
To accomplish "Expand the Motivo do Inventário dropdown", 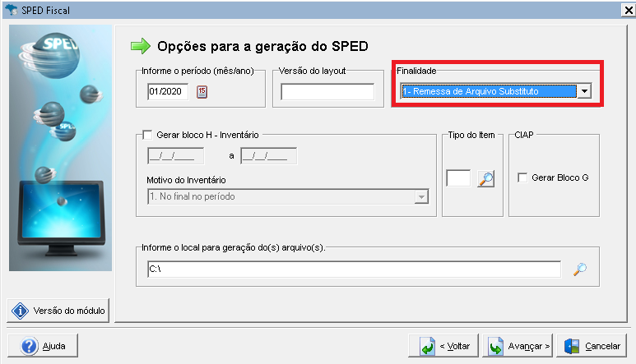I will pos(421,196).
